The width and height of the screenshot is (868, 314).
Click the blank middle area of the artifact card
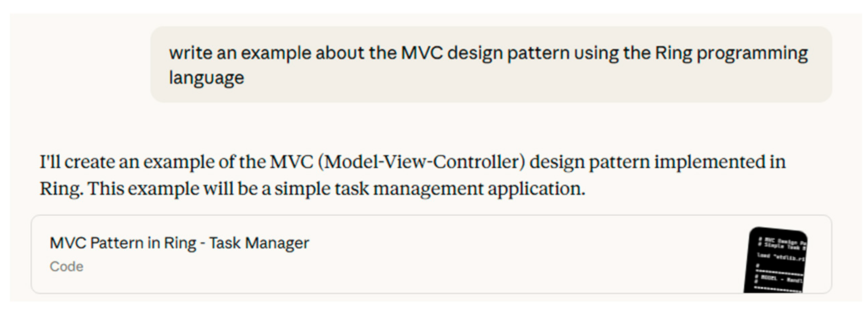[506, 257]
